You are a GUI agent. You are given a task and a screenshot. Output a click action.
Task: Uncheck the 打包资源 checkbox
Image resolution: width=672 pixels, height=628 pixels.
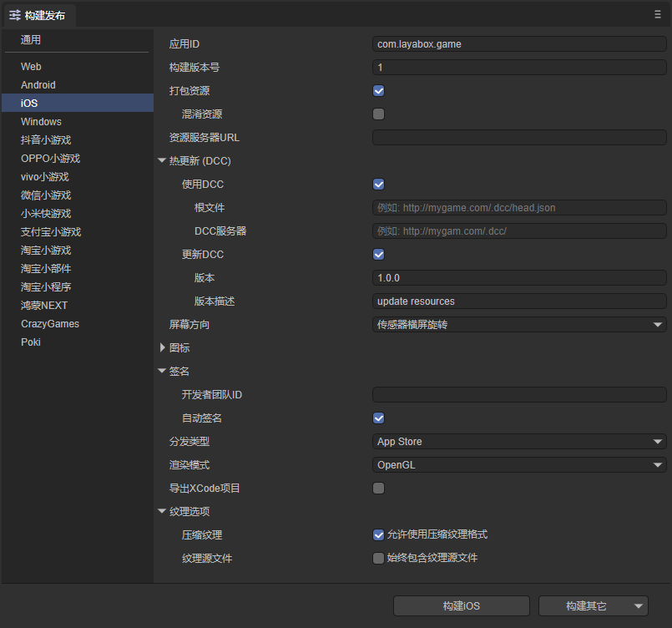point(378,91)
